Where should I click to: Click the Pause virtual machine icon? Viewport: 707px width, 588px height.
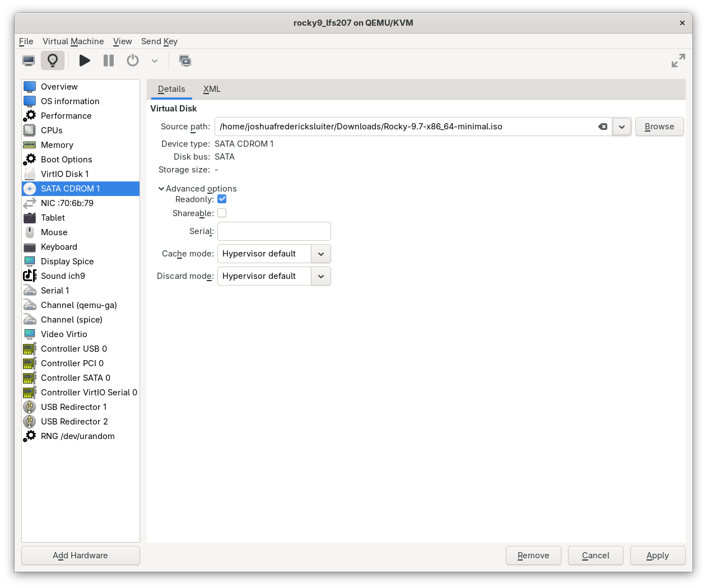[109, 60]
